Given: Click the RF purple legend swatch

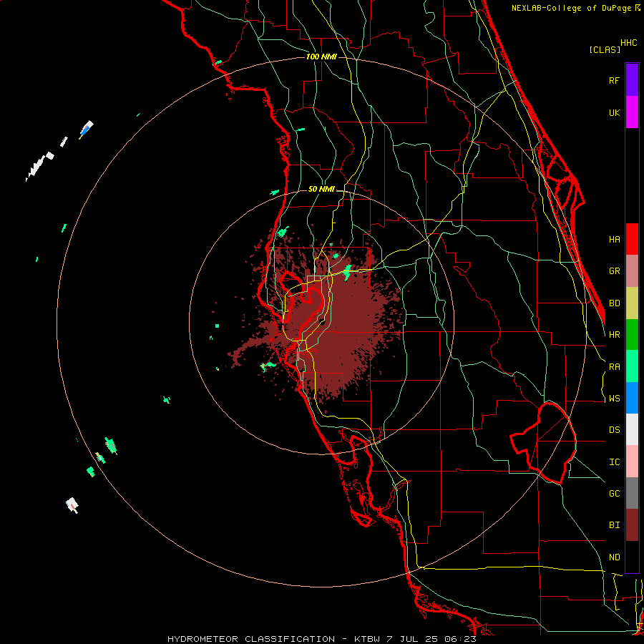Looking at the screenshot, I should tap(632, 80).
